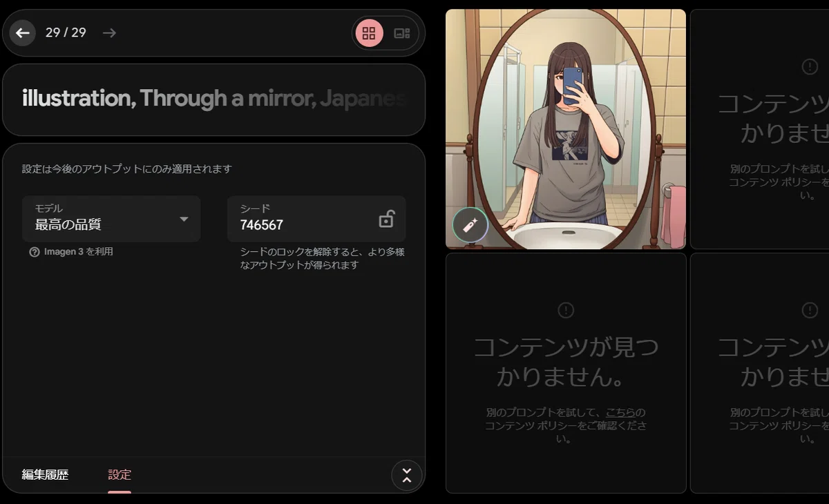The image size is (829, 504).
Task: Select the 設定 tab
Action: click(120, 474)
